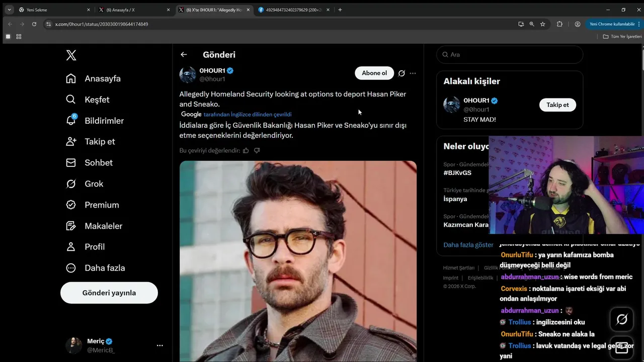Open İspanya trending topic
Screen dimensions: 644x362
pyautogui.click(x=455, y=199)
